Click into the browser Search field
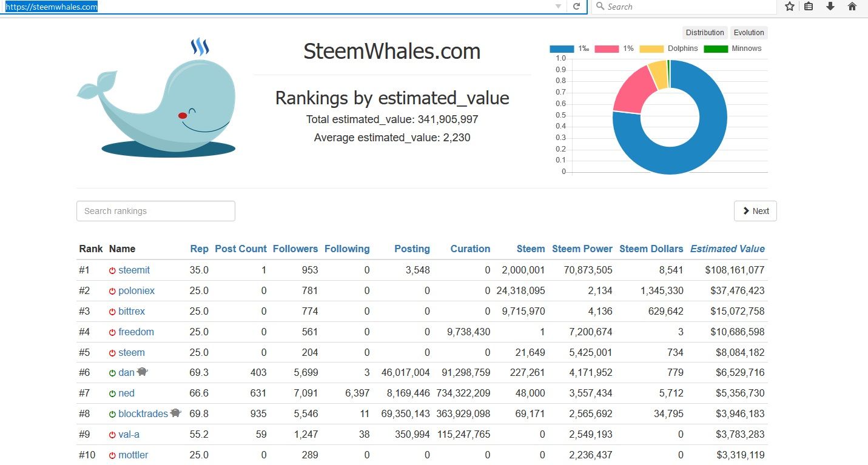Viewport: 868px width, 465px height. (x=684, y=7)
